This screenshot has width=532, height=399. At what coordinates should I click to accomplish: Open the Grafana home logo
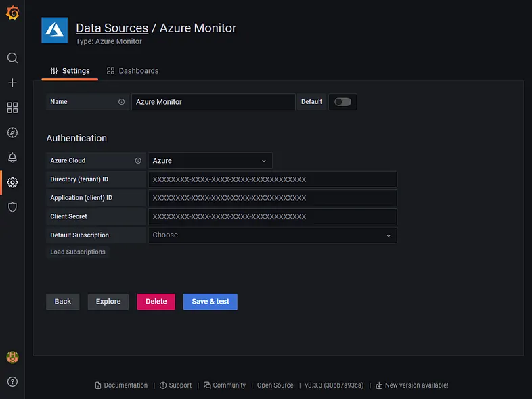click(13, 13)
